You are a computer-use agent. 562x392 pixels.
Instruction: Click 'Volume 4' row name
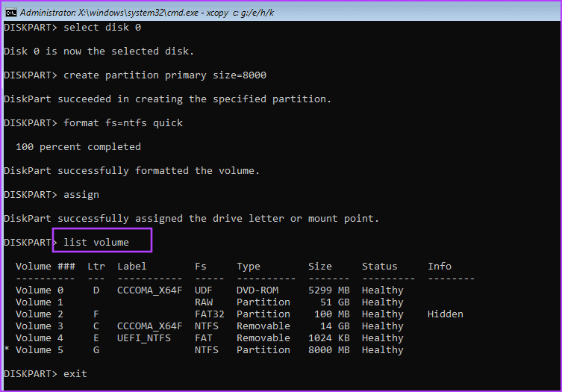pos(40,337)
